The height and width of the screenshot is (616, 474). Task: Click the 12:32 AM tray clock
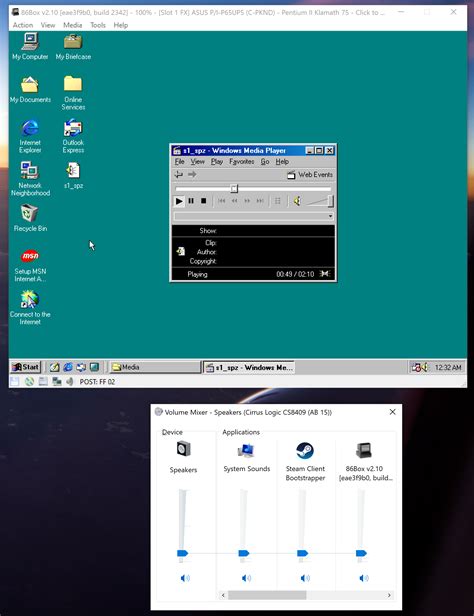point(448,367)
